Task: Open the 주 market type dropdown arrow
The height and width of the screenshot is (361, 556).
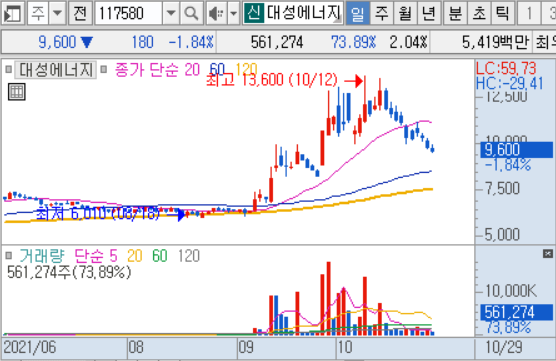Action: pyautogui.click(x=57, y=13)
